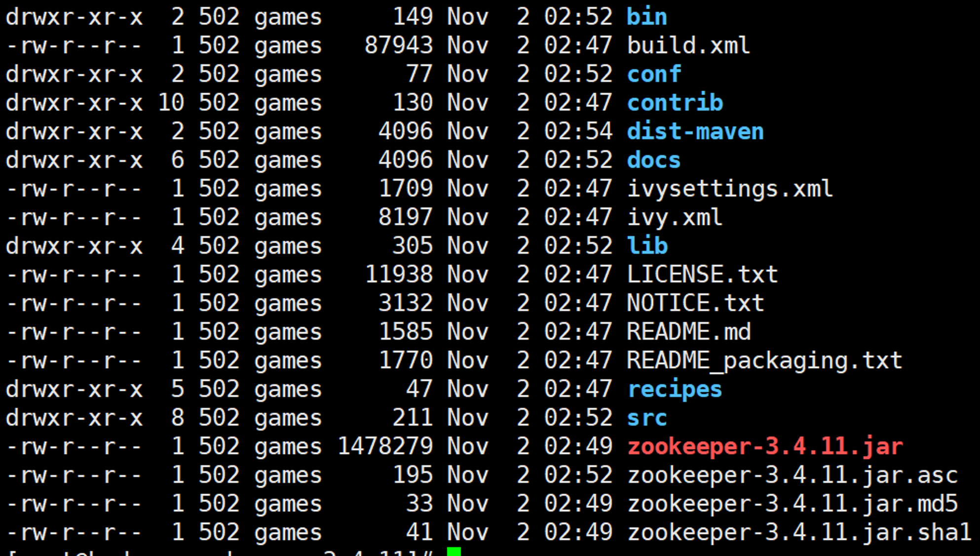Select the docs directory name
The image size is (980, 556).
coord(654,160)
